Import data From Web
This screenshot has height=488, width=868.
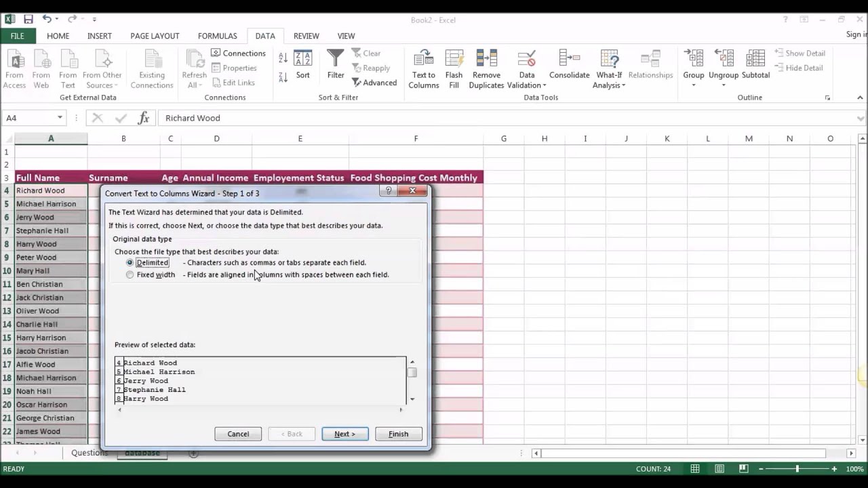41,69
